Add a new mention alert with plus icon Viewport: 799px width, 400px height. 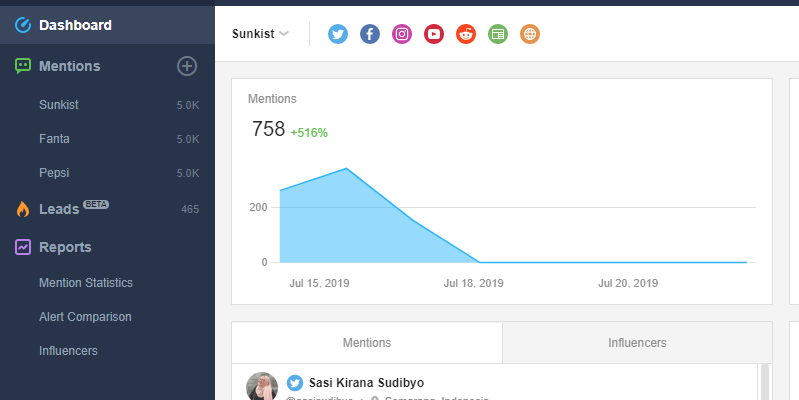187,66
